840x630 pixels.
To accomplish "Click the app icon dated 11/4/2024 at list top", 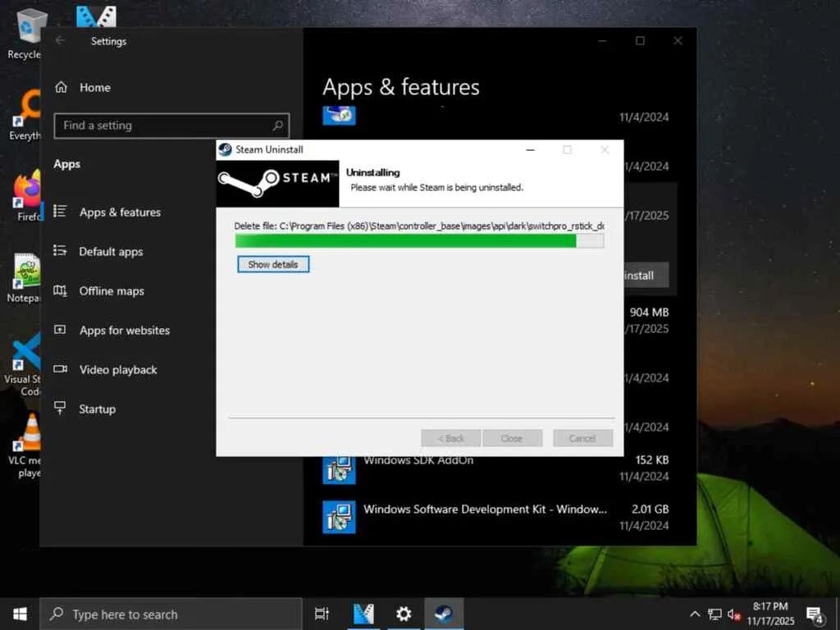I will [x=339, y=115].
